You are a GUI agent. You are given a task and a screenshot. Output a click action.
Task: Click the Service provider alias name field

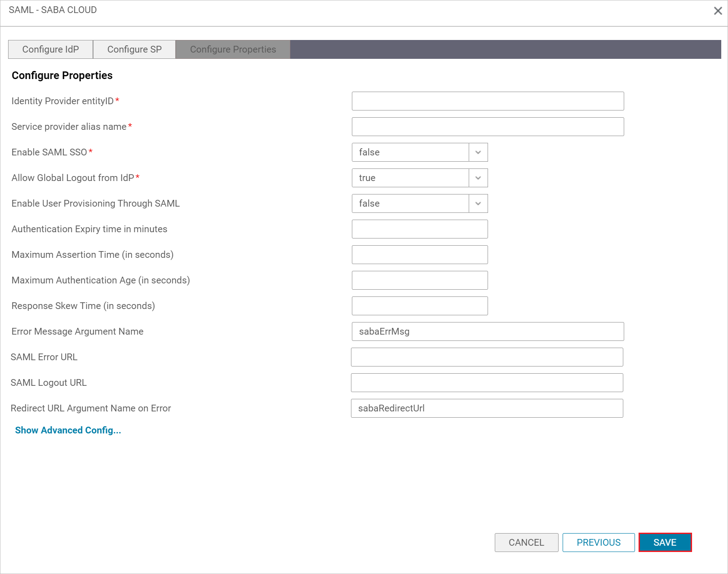coord(487,127)
